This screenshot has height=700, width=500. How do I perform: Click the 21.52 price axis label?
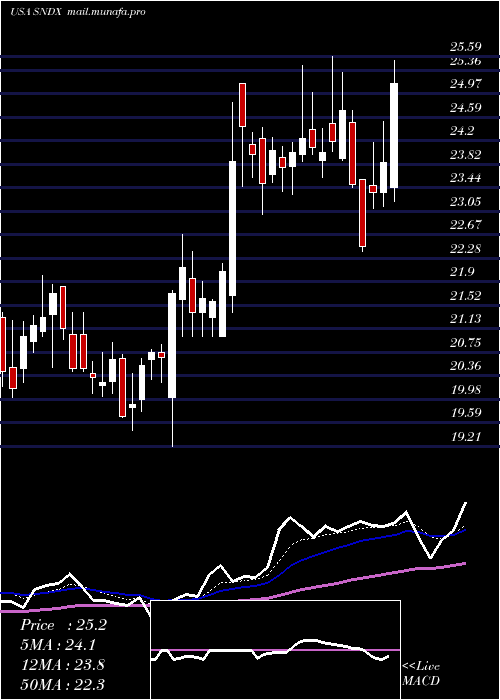point(465,296)
